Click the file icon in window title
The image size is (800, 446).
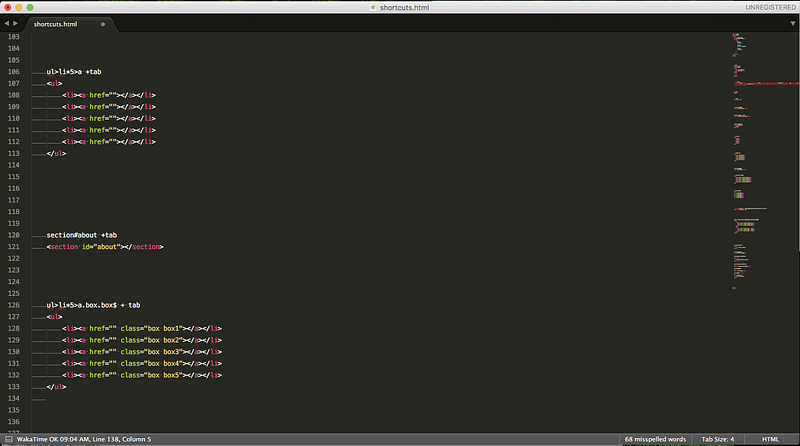coord(373,7)
